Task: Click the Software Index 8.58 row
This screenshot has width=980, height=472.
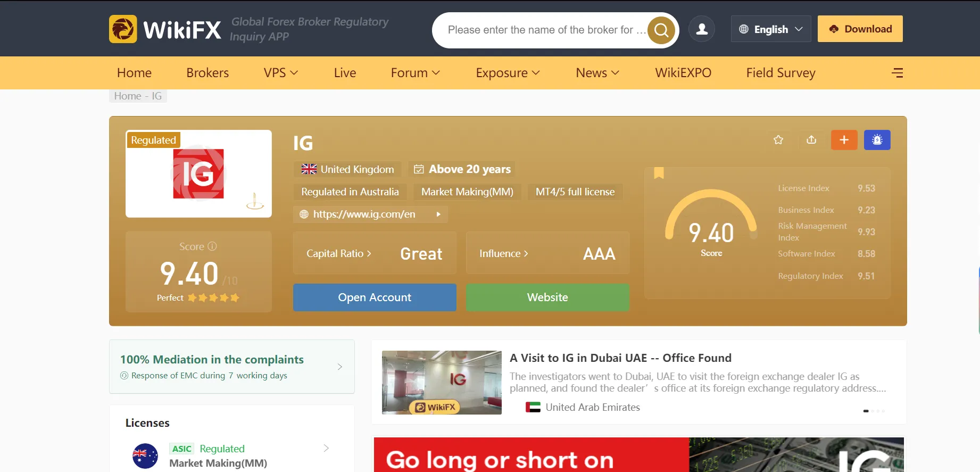Action: coord(826,254)
